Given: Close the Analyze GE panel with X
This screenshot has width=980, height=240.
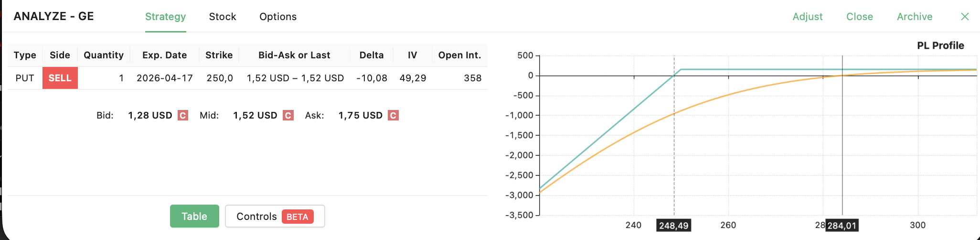Looking at the screenshot, I should (965, 17).
